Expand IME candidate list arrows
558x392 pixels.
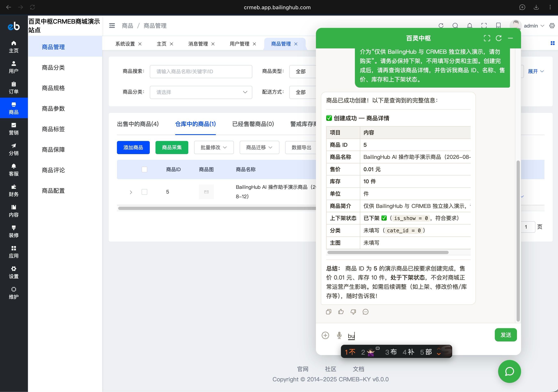(x=439, y=351)
